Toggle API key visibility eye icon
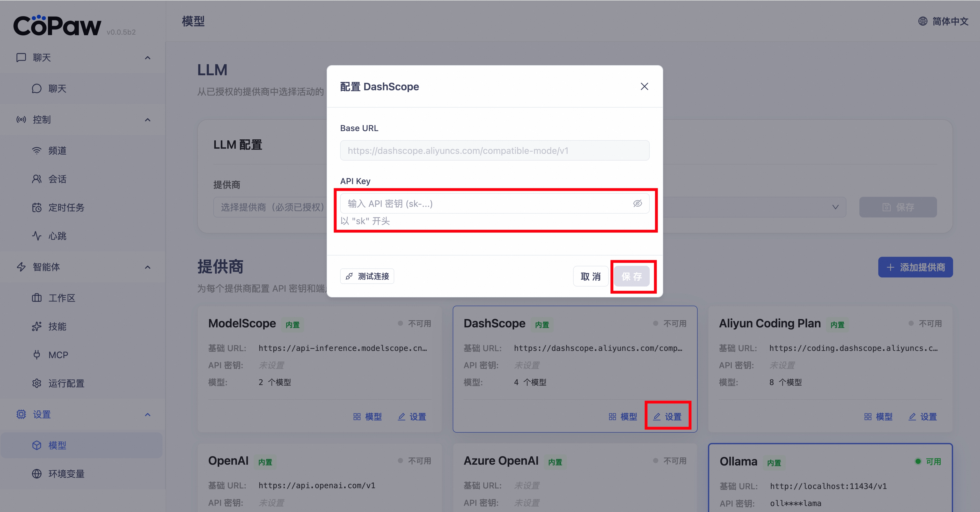Screen dimensions: 980x512 point(637,203)
